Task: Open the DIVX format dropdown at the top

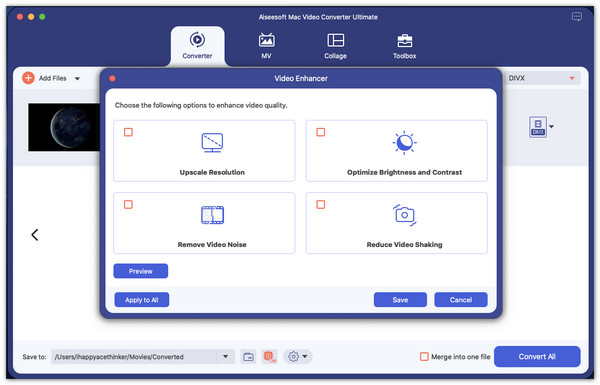Action: [x=572, y=78]
